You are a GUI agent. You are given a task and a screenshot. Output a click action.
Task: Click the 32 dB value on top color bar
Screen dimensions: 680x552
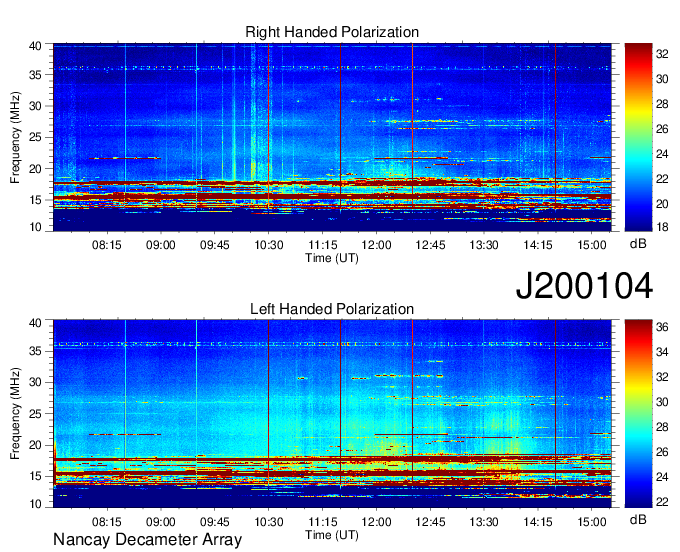pyautogui.click(x=662, y=54)
